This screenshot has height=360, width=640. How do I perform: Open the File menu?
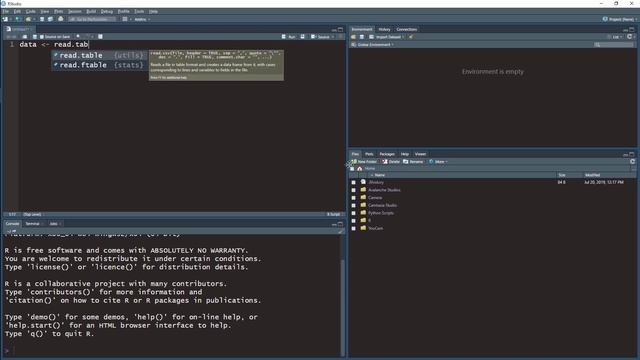pyautogui.click(x=5, y=11)
